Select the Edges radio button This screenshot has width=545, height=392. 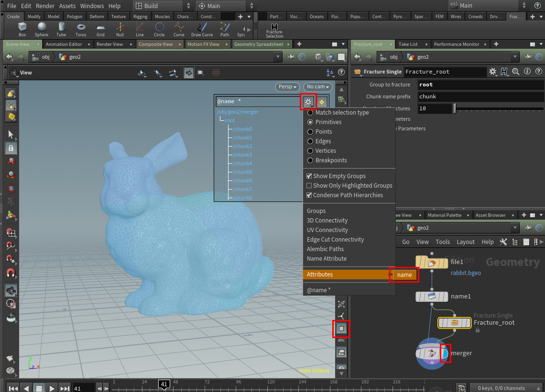311,141
